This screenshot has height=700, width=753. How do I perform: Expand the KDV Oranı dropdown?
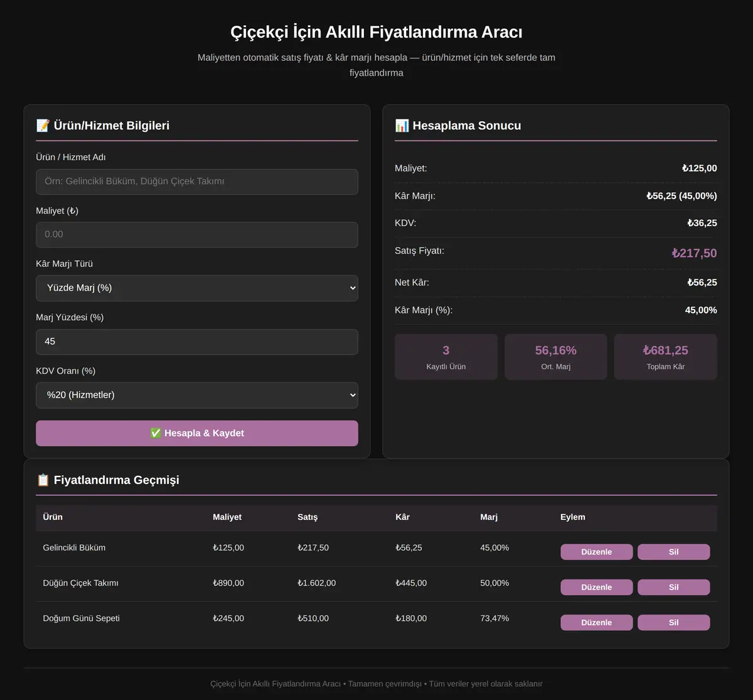(x=197, y=396)
